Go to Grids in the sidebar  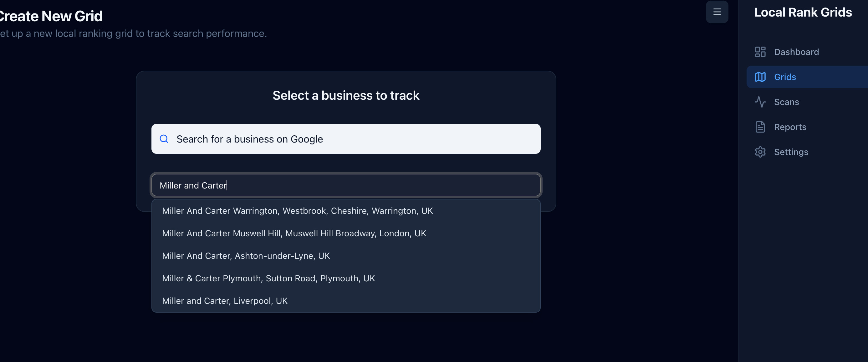[807, 77]
